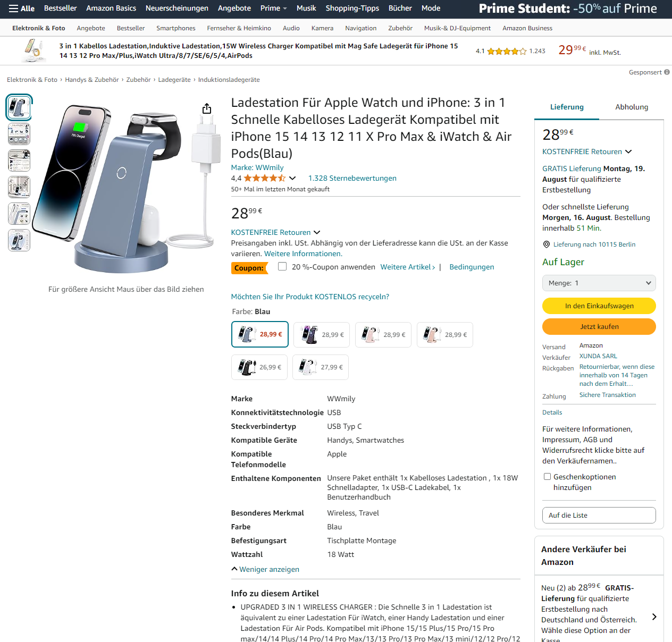Open the Alle hamburger menu

tap(22, 9)
